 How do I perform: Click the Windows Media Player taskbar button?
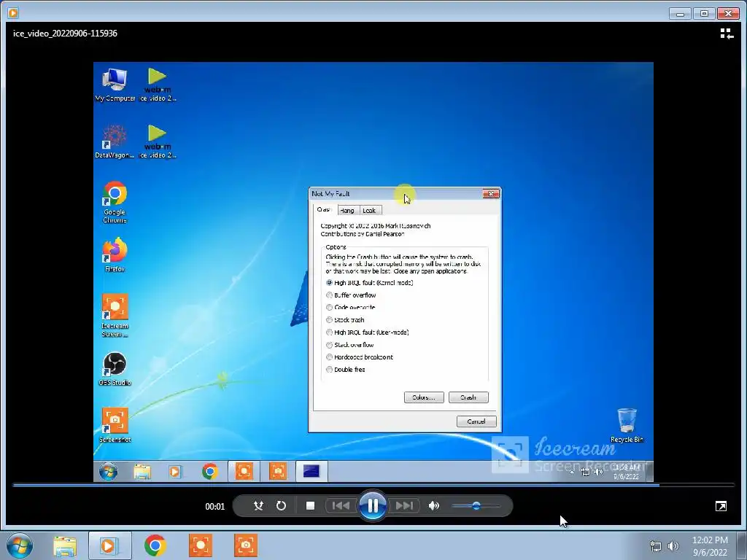click(x=109, y=545)
